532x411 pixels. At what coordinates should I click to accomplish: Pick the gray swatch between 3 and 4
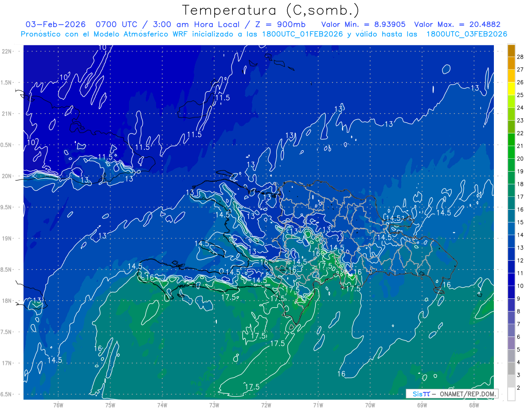click(511, 369)
